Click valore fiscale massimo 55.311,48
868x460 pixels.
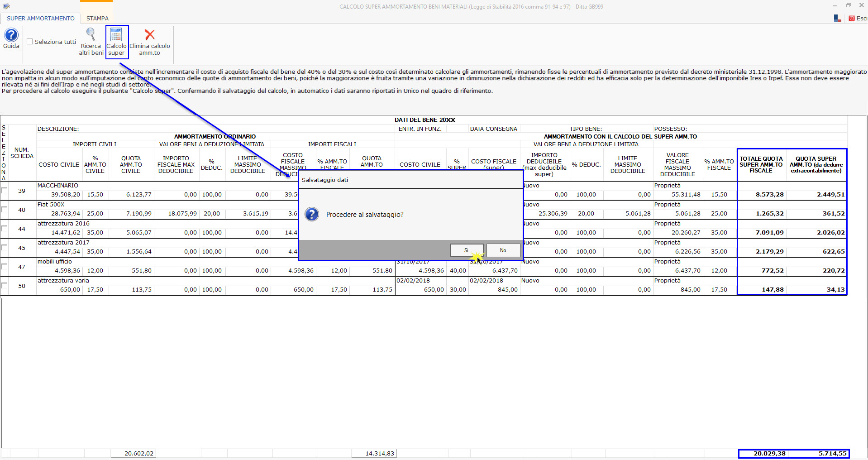(x=686, y=195)
